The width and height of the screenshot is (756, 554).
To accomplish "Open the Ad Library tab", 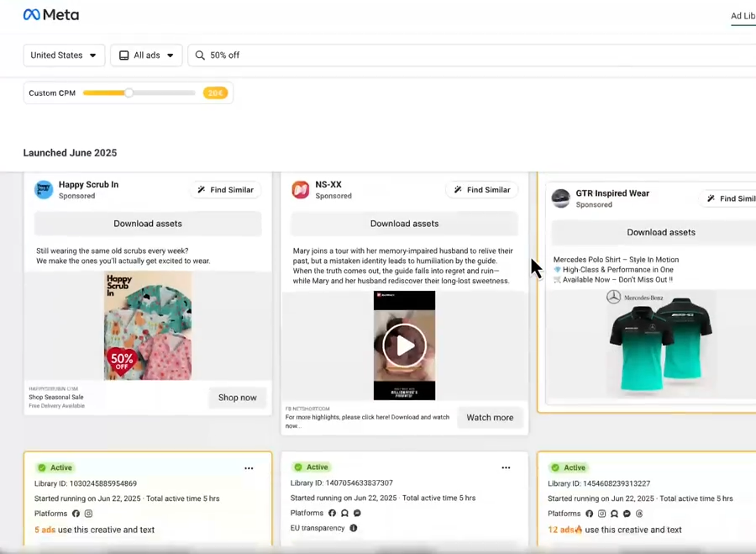I will pyautogui.click(x=743, y=15).
